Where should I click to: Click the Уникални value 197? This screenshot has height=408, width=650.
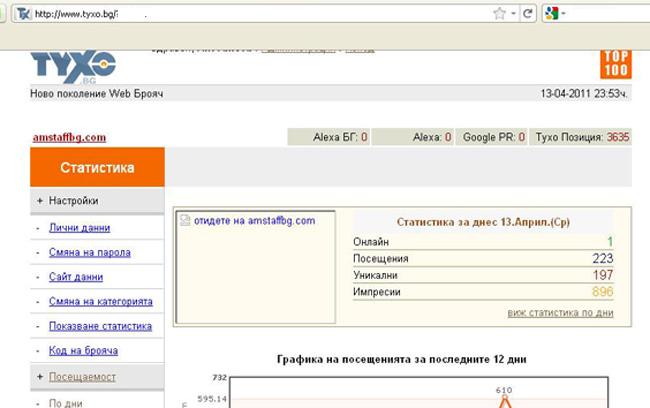click(x=603, y=275)
